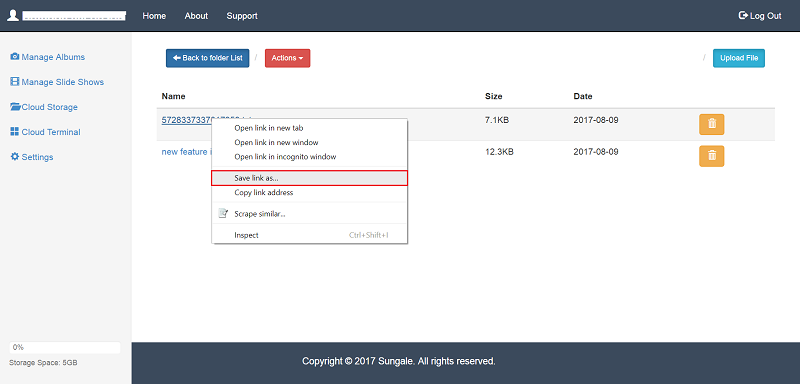The image size is (800, 384).
Task: Open the red Actions dropdown
Action: click(x=287, y=58)
